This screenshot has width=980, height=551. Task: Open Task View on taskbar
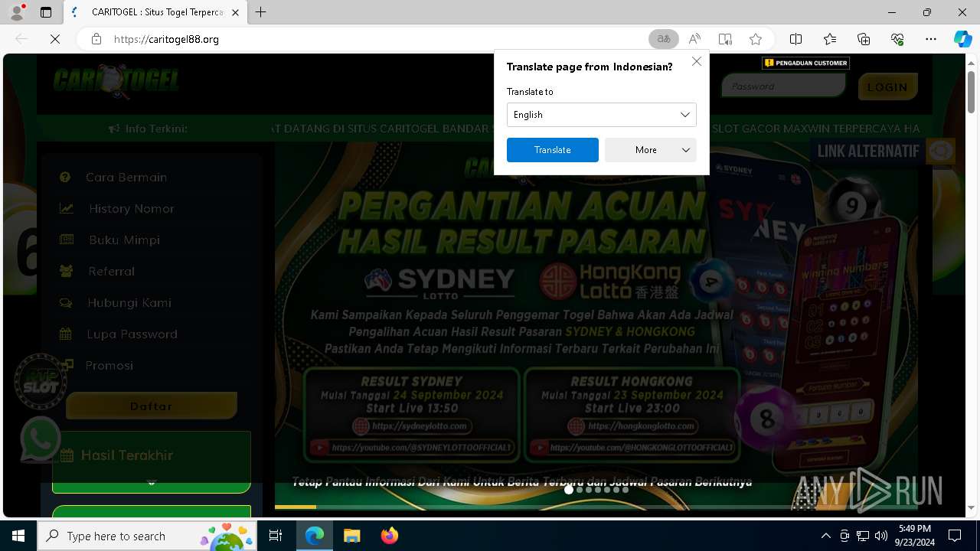(x=276, y=536)
